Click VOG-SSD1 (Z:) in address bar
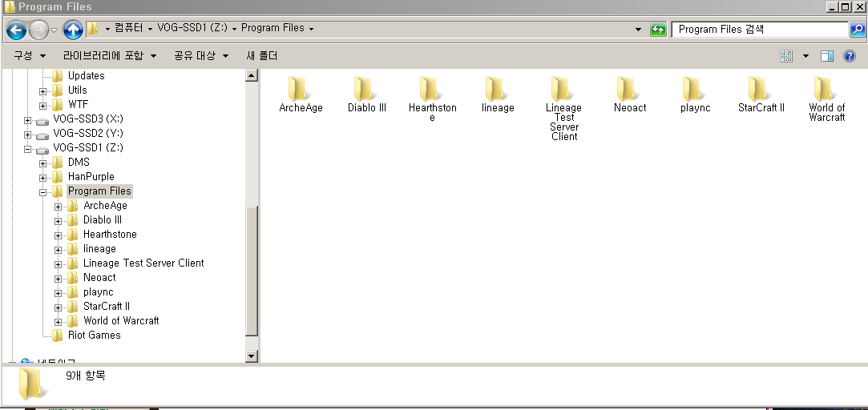The width and height of the screenshot is (868, 410). click(192, 28)
